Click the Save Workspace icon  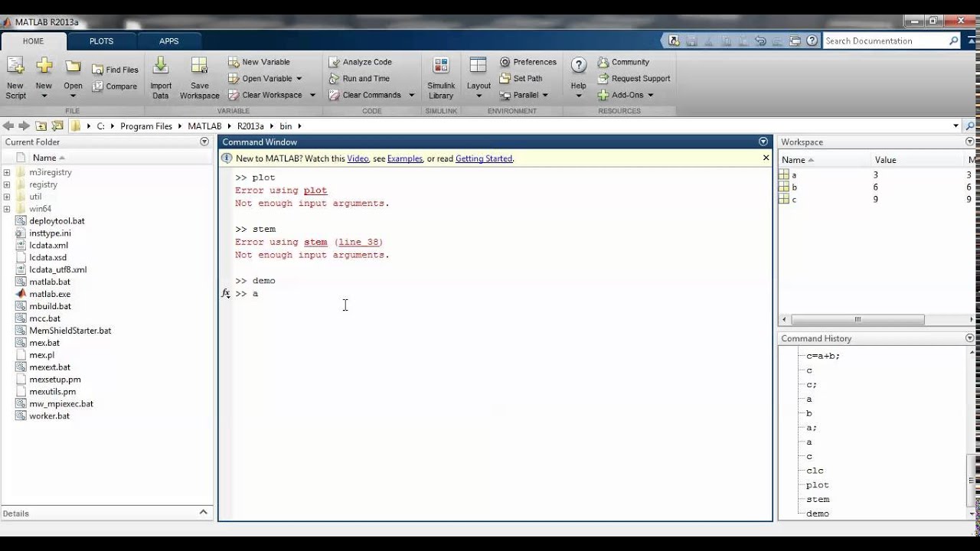tap(199, 67)
